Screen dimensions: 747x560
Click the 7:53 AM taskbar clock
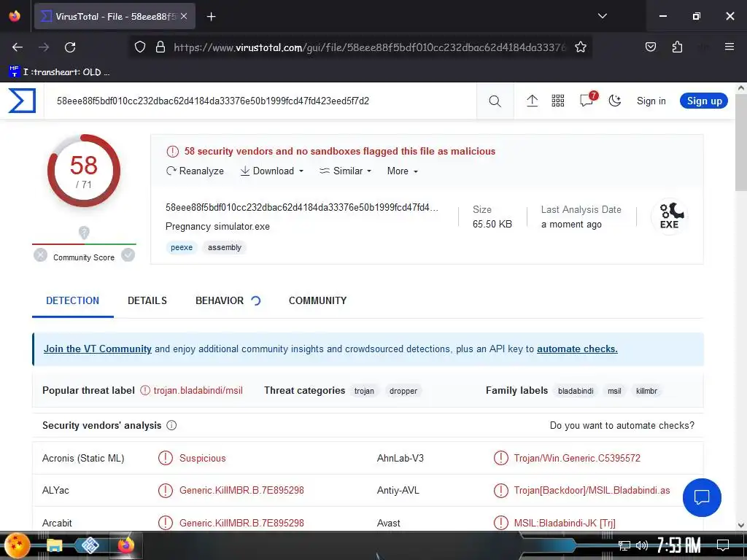pyautogui.click(x=679, y=545)
